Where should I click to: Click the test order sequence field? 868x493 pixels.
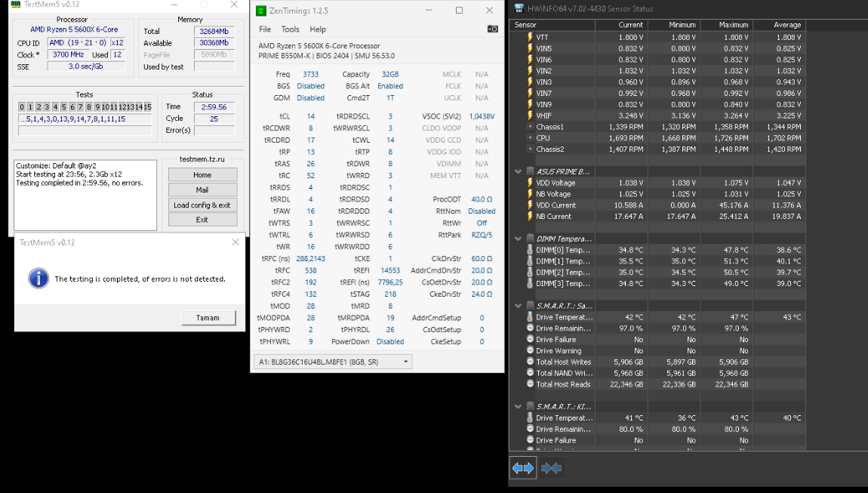click(85, 119)
